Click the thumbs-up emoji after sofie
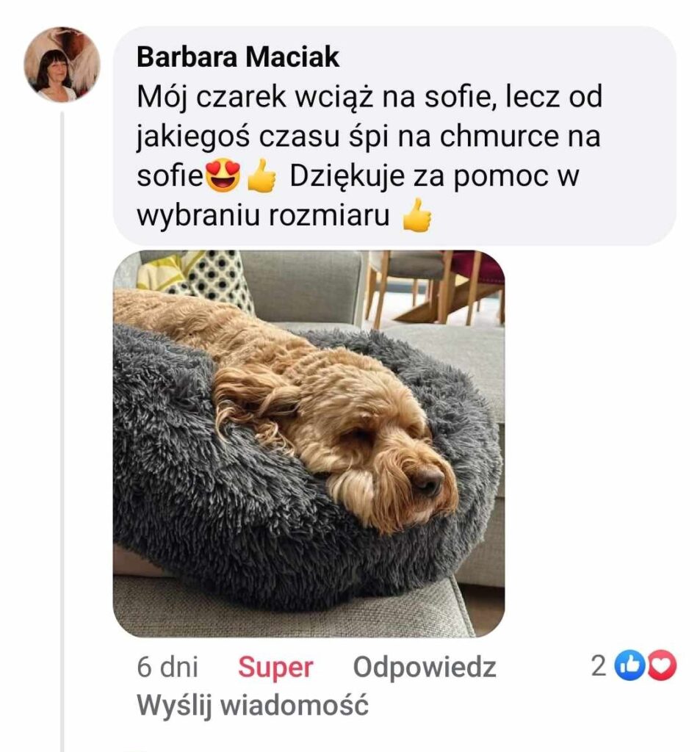700x752 pixels. [x=261, y=176]
